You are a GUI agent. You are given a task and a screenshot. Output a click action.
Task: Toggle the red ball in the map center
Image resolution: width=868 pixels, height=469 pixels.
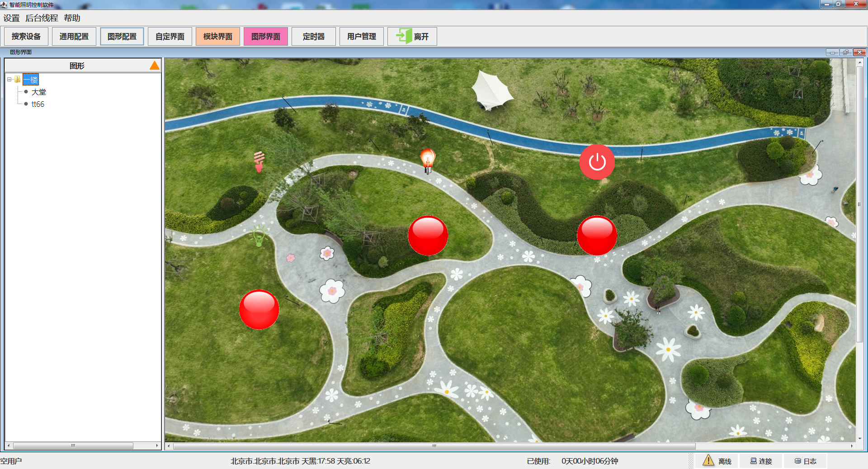(x=428, y=236)
